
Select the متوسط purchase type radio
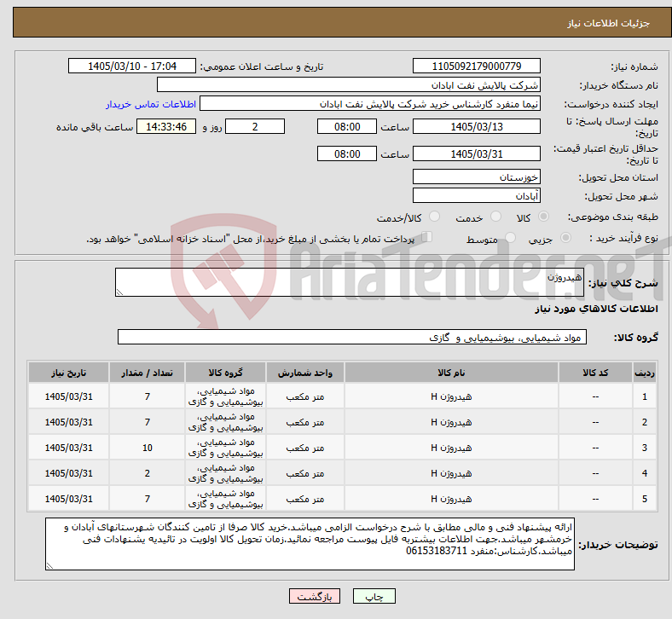(510, 238)
